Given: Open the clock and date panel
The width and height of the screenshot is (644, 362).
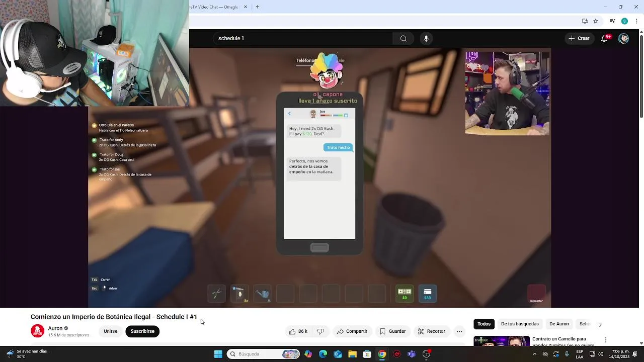Looking at the screenshot, I should pos(620,354).
